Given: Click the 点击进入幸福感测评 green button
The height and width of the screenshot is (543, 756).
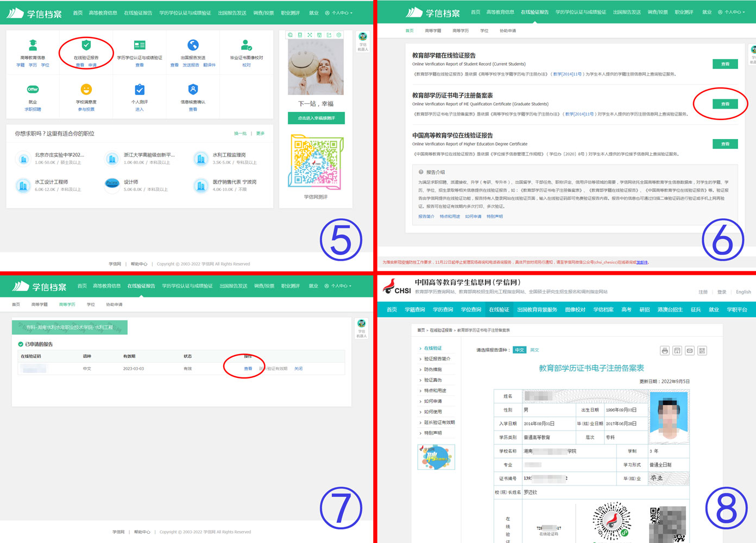Looking at the screenshot, I should pyautogui.click(x=316, y=118).
